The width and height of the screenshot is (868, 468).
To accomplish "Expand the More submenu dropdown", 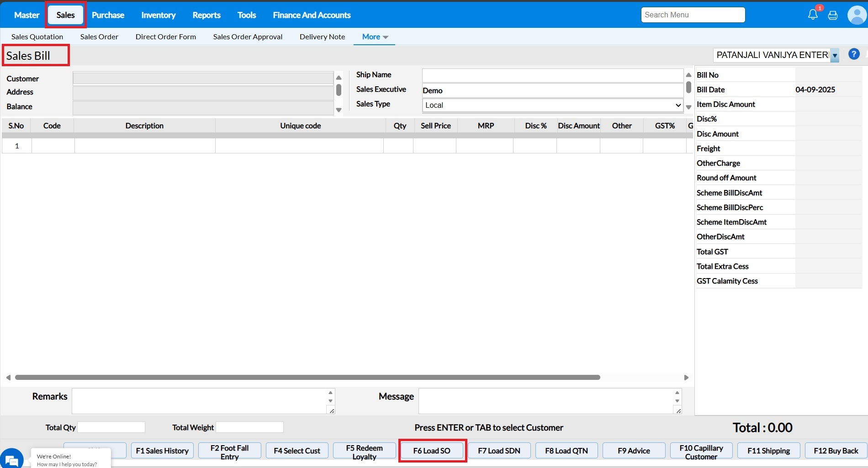I will pos(375,37).
